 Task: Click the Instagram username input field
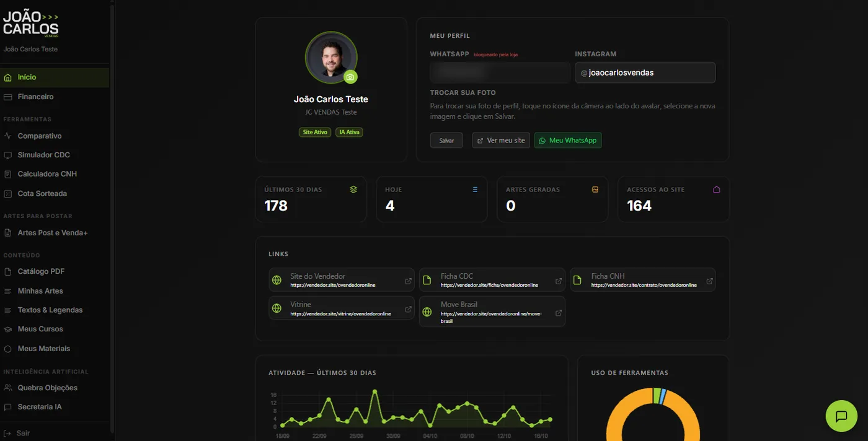tap(645, 72)
